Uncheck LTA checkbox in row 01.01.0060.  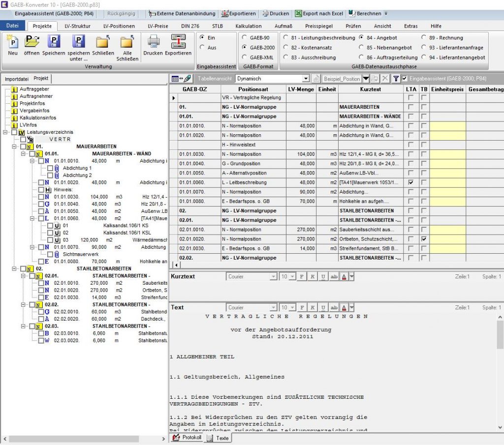click(x=411, y=182)
